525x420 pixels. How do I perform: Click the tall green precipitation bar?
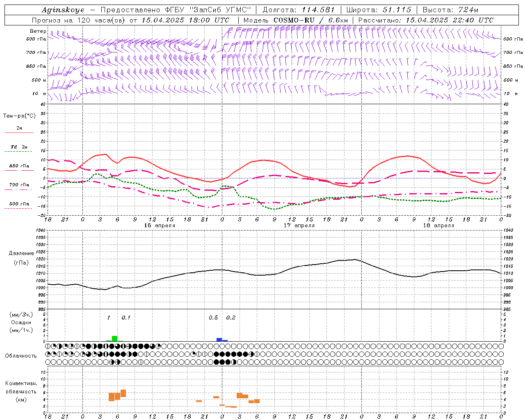tap(115, 339)
